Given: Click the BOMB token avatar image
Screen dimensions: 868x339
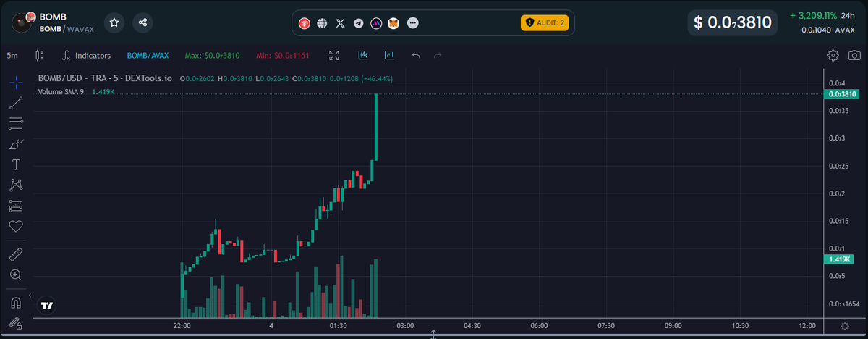Looking at the screenshot, I should pyautogui.click(x=23, y=22).
